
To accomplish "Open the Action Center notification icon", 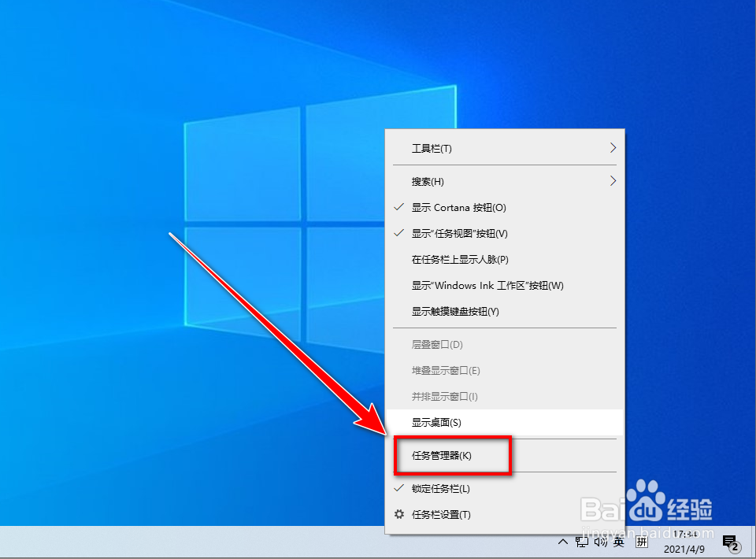I will pos(731,540).
